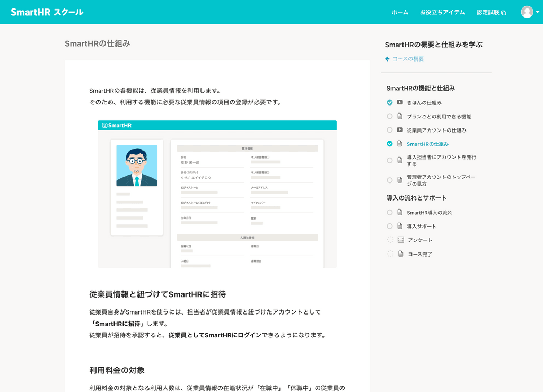The width and height of the screenshot is (543, 392).
Task: Click the external-link icon next to 認定試験
Action: 504,12
